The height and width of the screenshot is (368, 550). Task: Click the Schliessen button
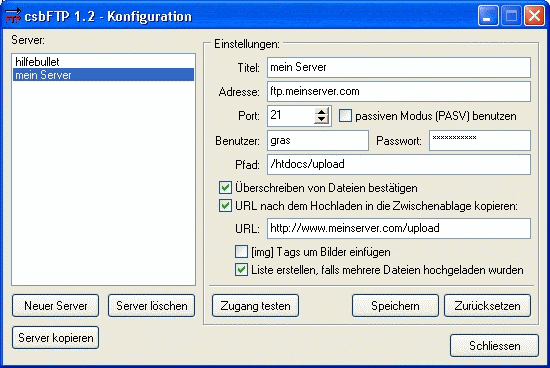[495, 346]
